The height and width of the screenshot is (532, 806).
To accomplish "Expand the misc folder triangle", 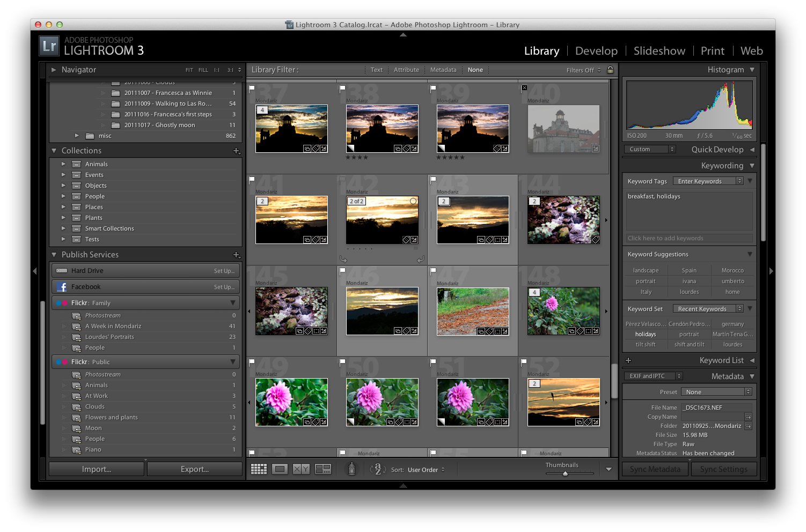I will pos(77,136).
